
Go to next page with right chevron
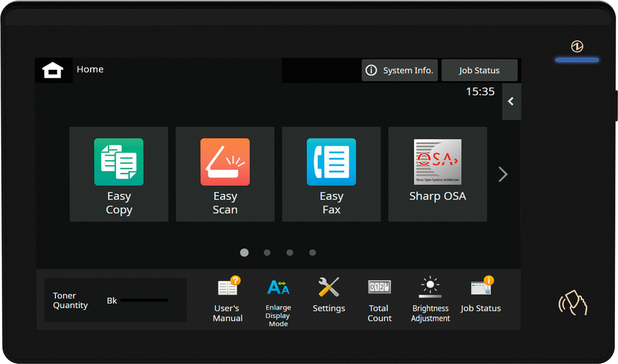[x=503, y=175]
